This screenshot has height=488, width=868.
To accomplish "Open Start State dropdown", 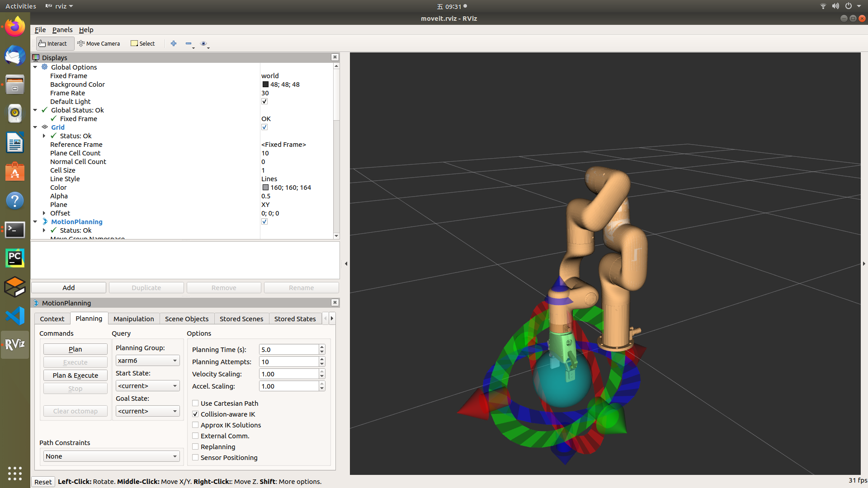I will coord(148,386).
